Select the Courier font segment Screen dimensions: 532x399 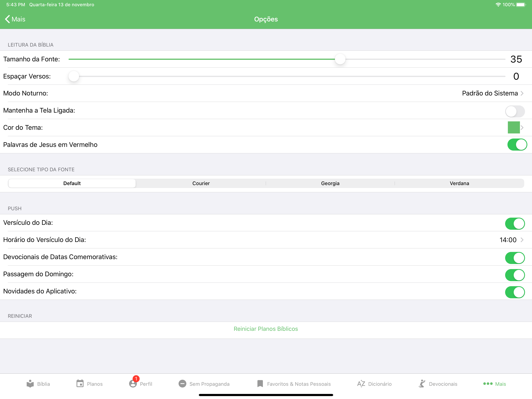coord(201,183)
